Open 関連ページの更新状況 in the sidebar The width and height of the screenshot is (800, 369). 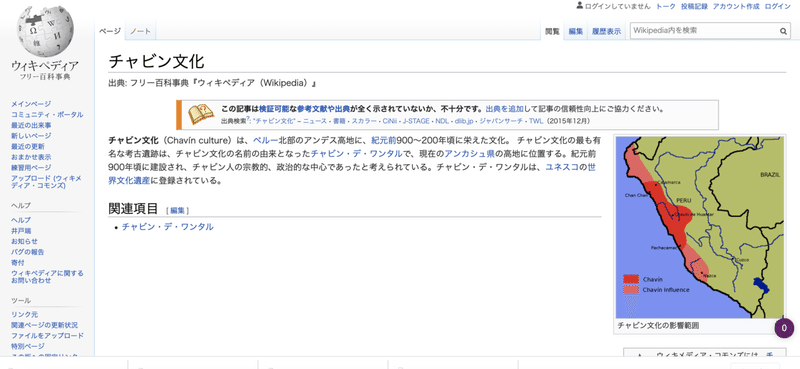coord(44,325)
